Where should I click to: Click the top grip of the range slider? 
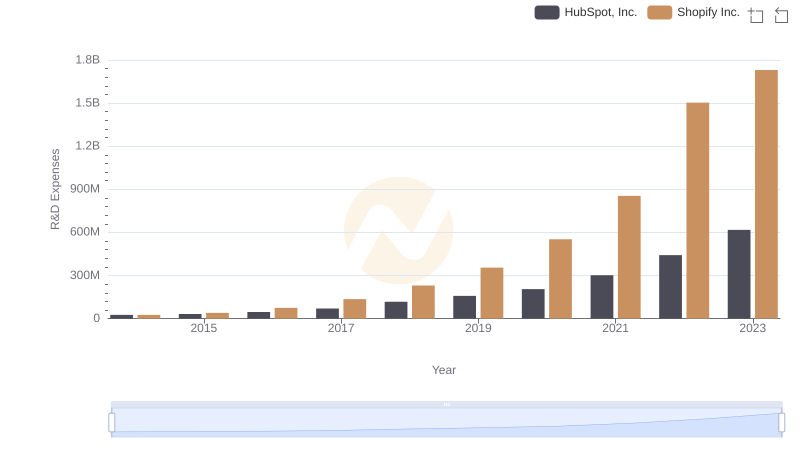point(446,404)
